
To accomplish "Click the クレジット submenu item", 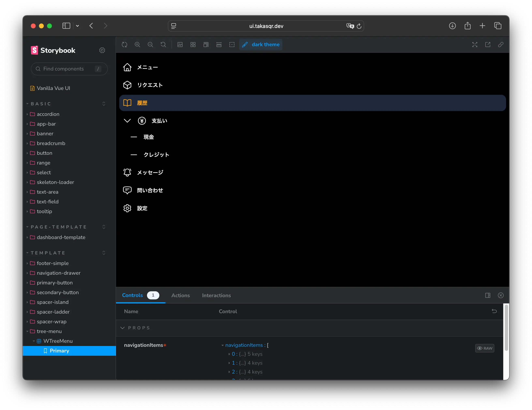I will click(x=156, y=155).
